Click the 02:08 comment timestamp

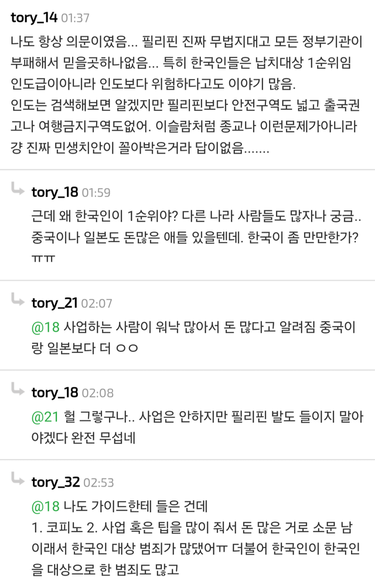click(x=98, y=393)
